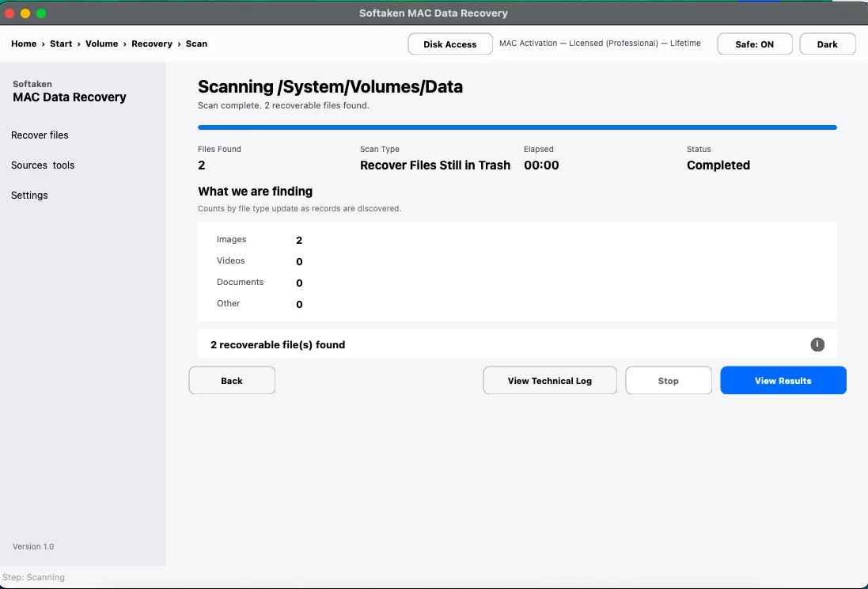This screenshot has width=868, height=589.
Task: Click the Documents count row
Action: tap(259, 283)
